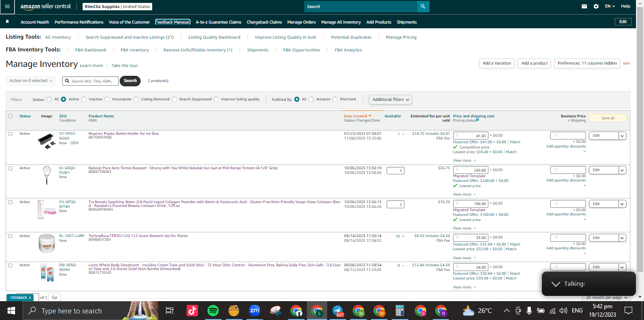Click the weather widget showing 26°C

(x=477, y=311)
